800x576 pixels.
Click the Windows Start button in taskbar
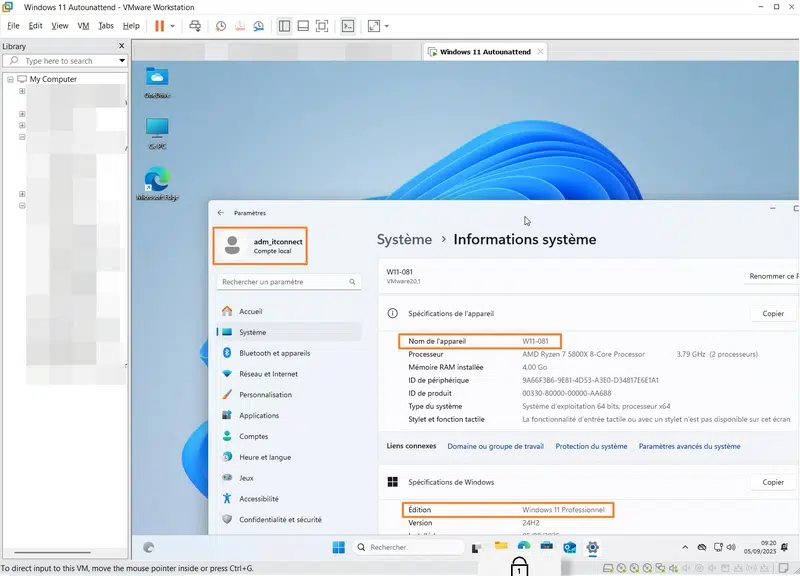point(338,547)
